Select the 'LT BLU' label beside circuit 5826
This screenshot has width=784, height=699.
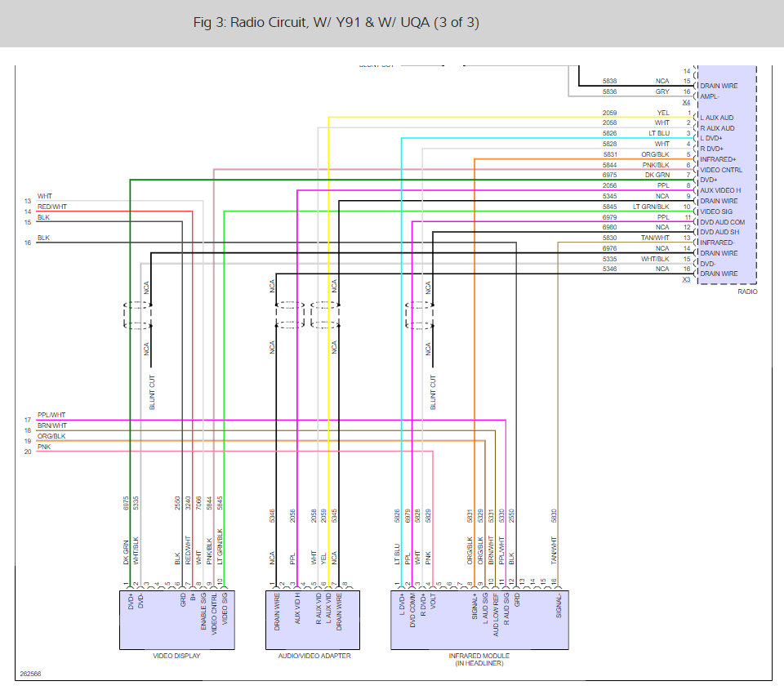pos(659,133)
